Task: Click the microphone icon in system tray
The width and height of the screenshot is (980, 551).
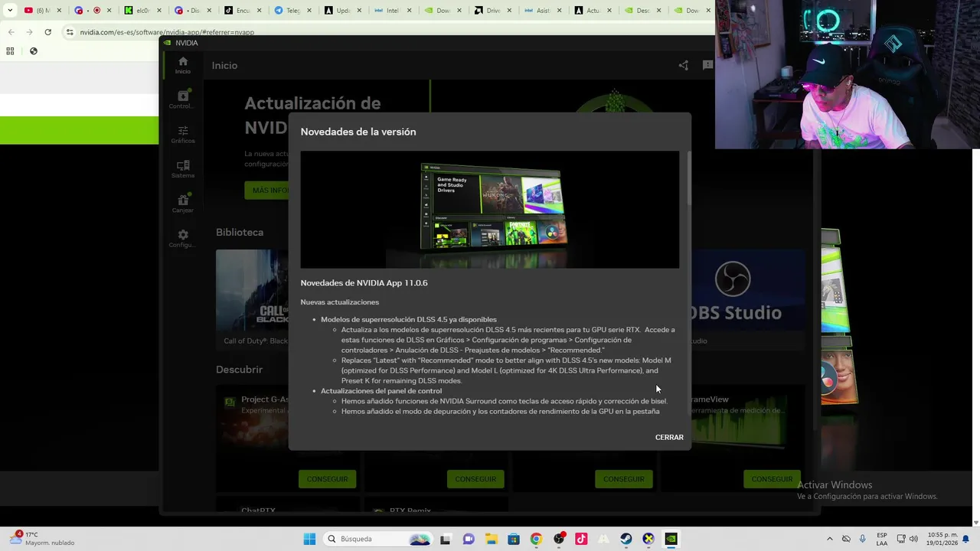Action: 863,539
